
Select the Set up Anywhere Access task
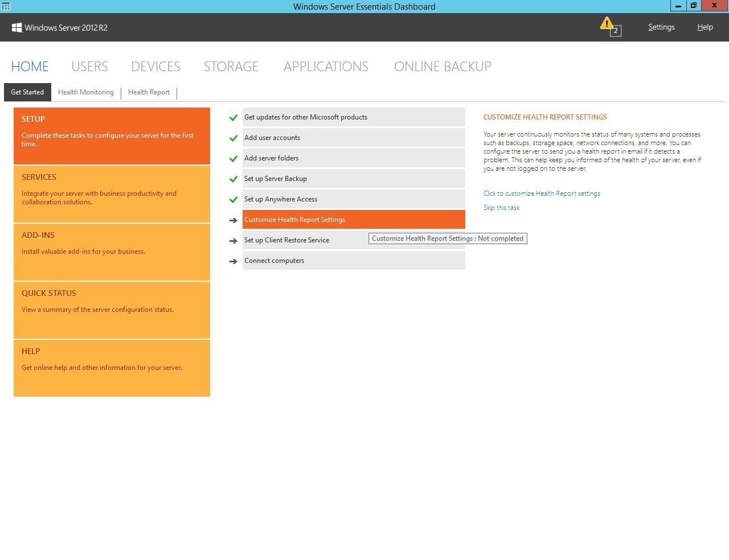354,199
